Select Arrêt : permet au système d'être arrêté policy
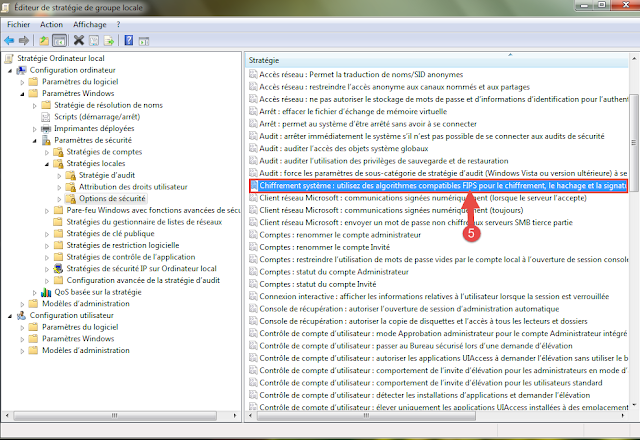This screenshot has height=440, width=640. [367, 124]
